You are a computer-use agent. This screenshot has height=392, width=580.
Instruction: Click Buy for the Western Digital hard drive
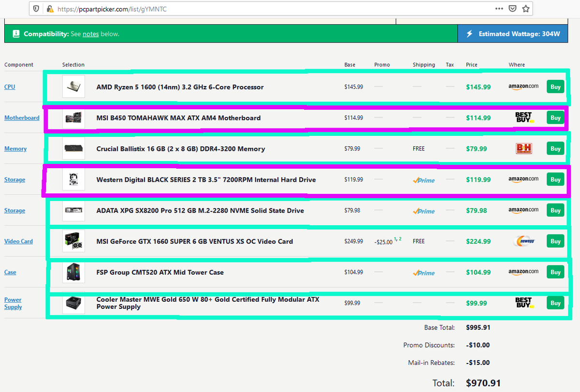pos(555,180)
